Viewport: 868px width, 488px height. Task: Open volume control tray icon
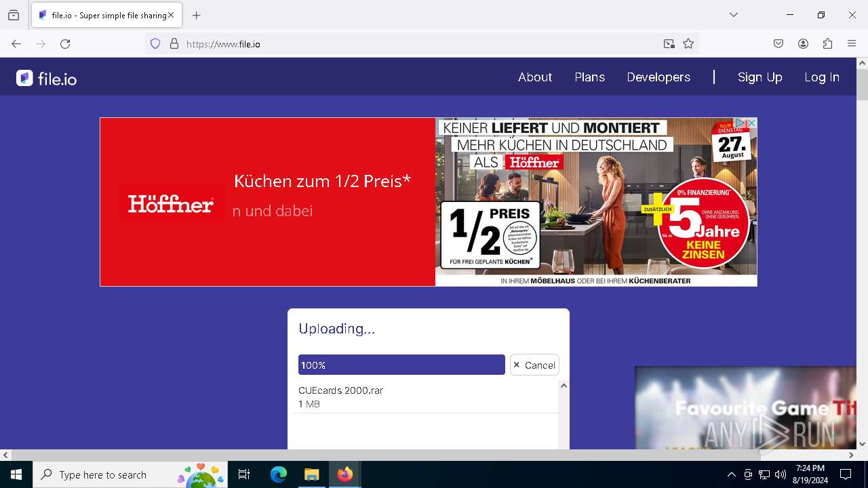(x=781, y=474)
